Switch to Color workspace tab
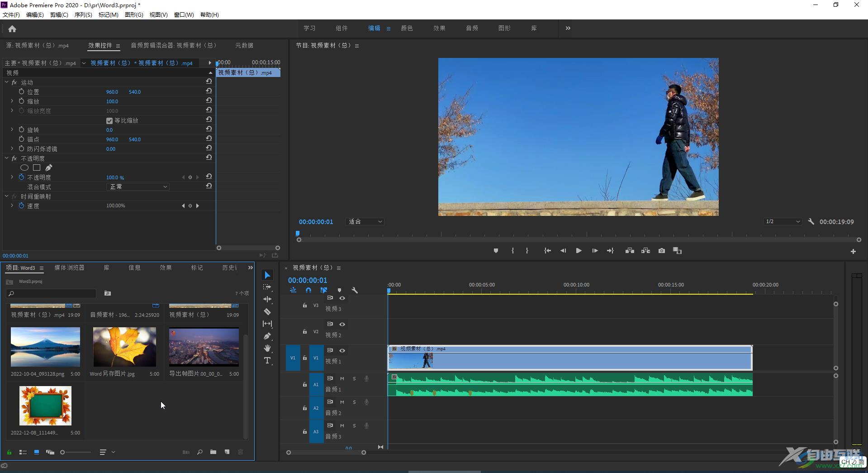The image size is (868, 473). pos(407,28)
